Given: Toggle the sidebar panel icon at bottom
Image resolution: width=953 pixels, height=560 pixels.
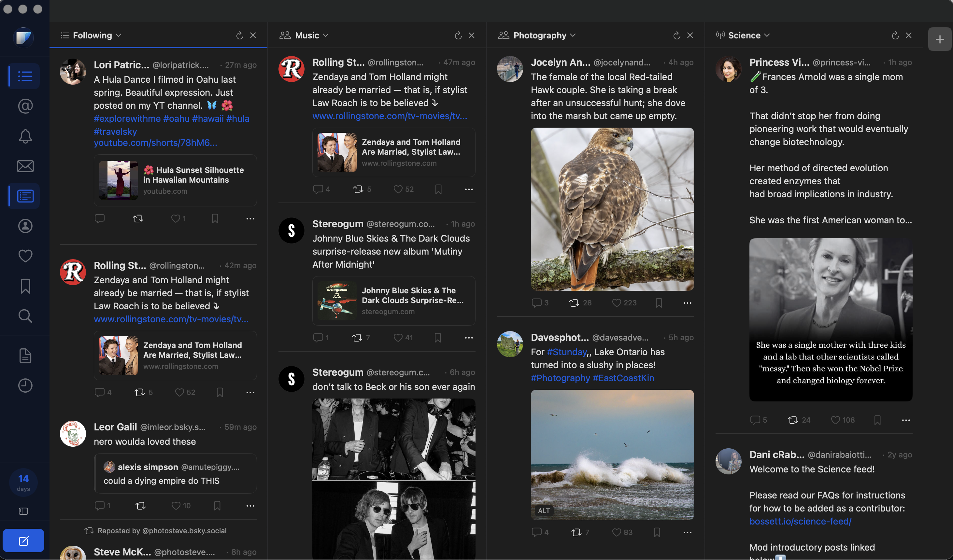Looking at the screenshot, I should tap(23, 511).
